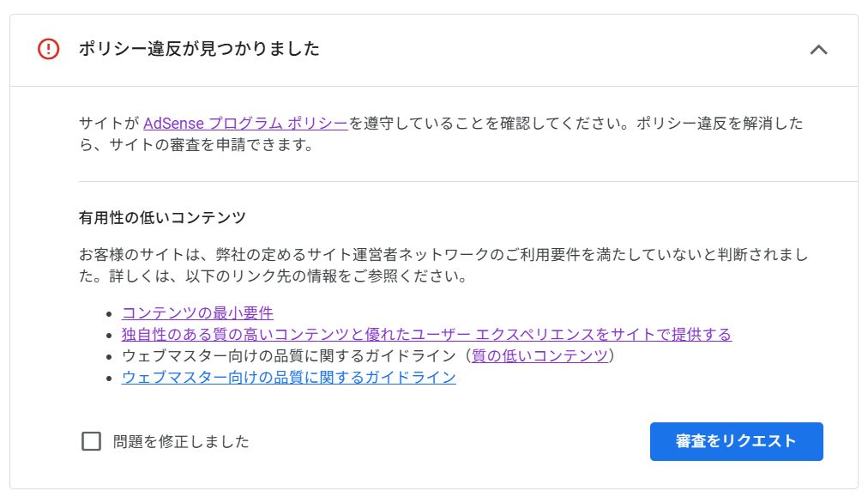The height and width of the screenshot is (497, 868).
Task: Click the unlinked ウェブマスター向けの品質に関するガイドライン text
Action: click(283, 355)
